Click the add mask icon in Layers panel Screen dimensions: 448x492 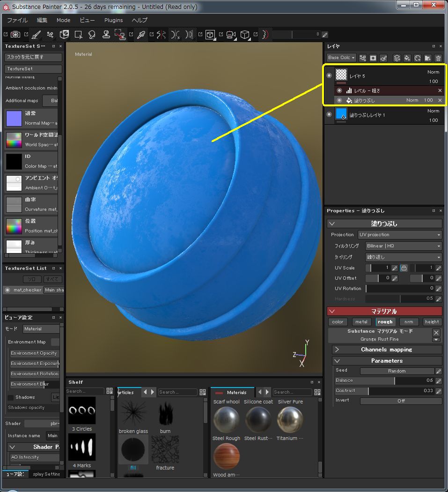tap(373, 58)
